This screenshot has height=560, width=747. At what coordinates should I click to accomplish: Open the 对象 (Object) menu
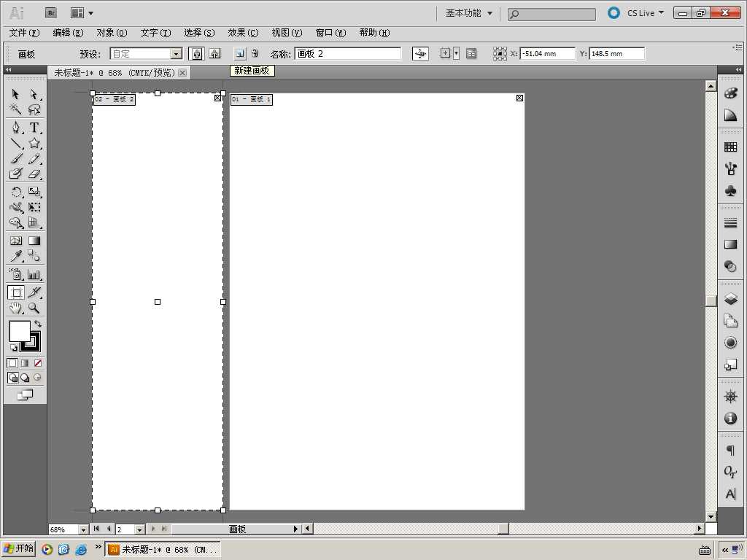pos(112,33)
